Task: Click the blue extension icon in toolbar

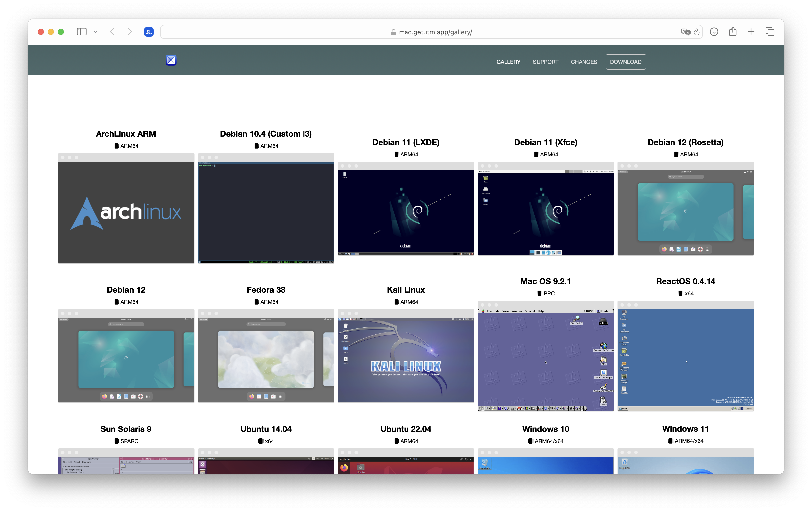Action: (x=149, y=32)
